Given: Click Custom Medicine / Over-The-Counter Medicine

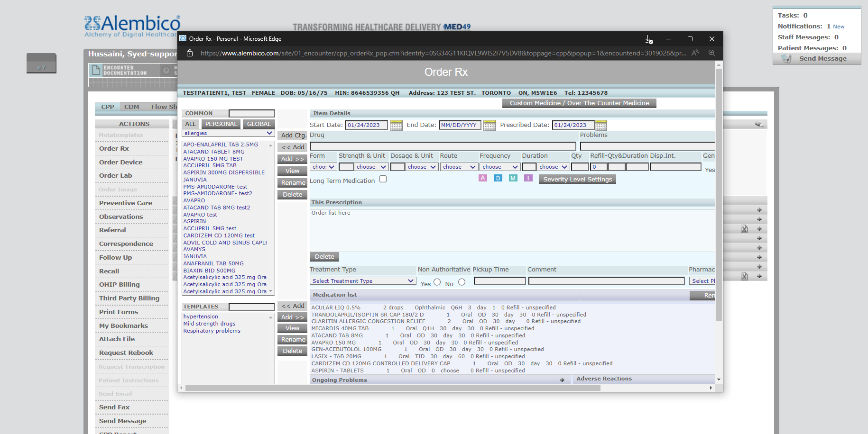Looking at the screenshot, I should click(579, 103).
